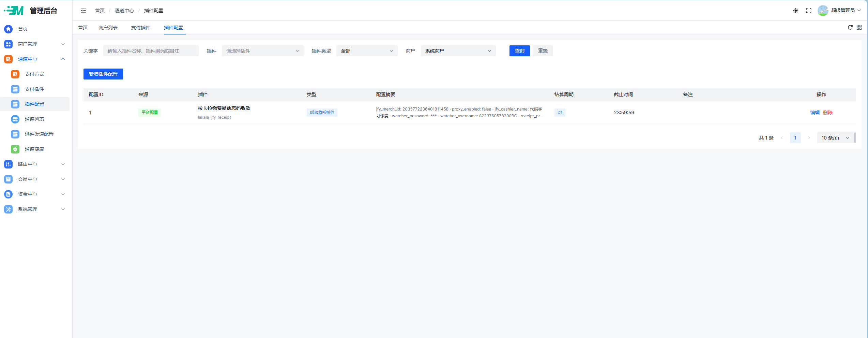Change page size via 10 条/页 dropdown
868x338 pixels.
[835, 138]
